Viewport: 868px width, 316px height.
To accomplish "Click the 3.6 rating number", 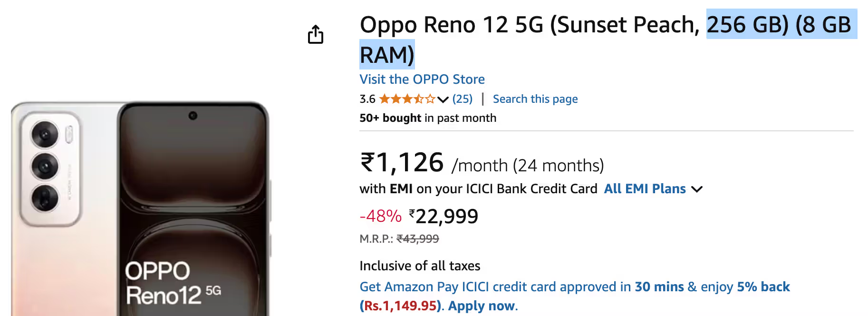I will pos(367,99).
